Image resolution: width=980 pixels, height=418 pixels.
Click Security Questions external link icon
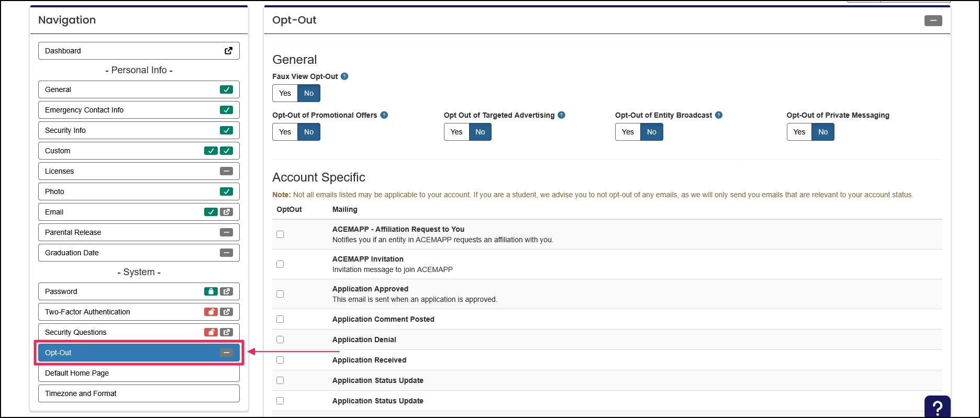[x=226, y=332]
